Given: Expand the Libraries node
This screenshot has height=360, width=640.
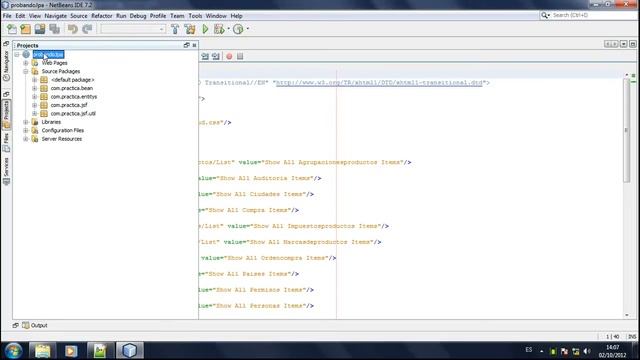Looking at the screenshot, I should point(26,122).
